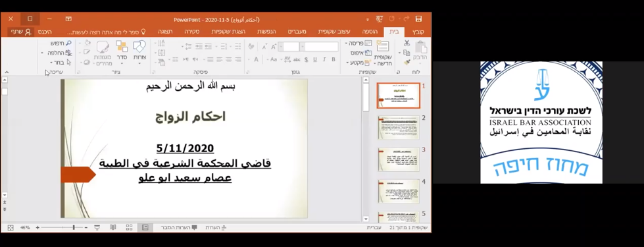Image resolution: width=644 pixels, height=247 pixels.
Task: Collapse the ribbon with the chevron
Action: pyautogui.click(x=7, y=72)
